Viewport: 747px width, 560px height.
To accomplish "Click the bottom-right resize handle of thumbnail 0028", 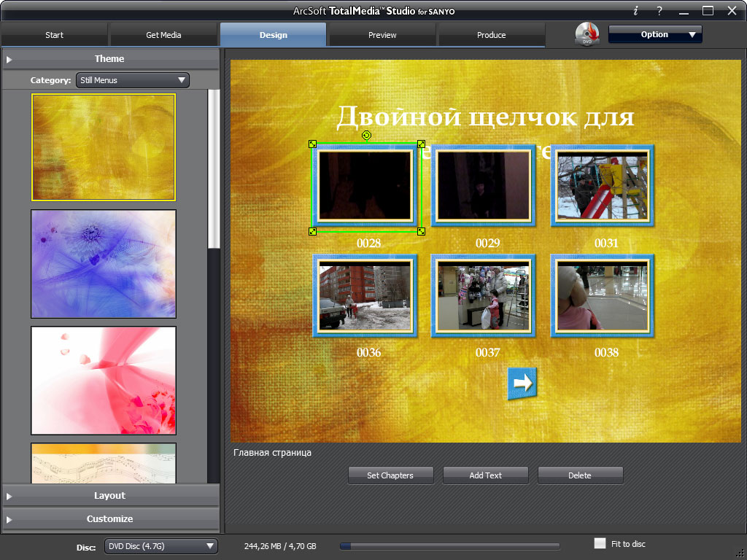I will click(x=421, y=231).
